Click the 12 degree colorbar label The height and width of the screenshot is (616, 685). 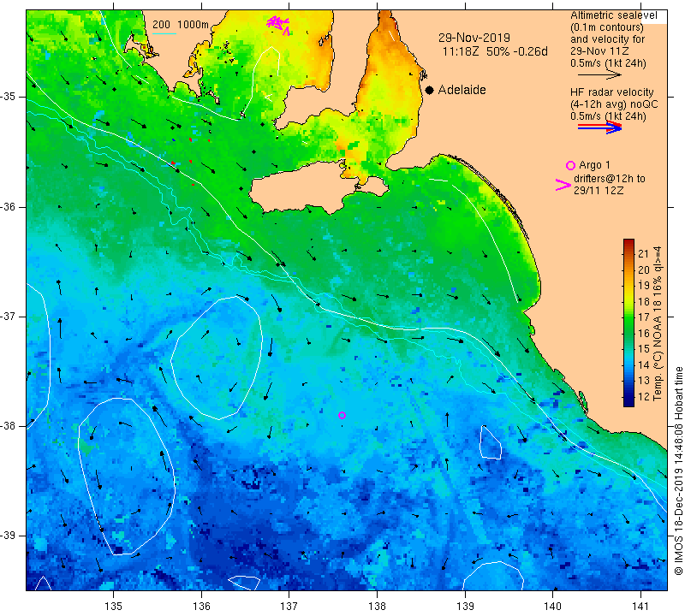(x=644, y=396)
